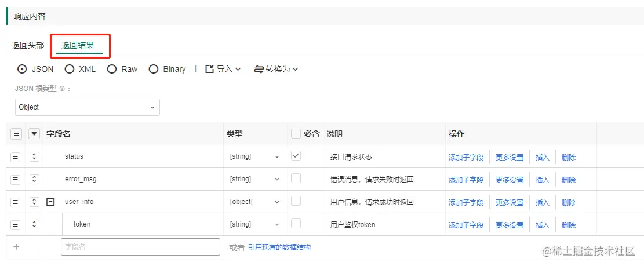
Task: Open the JSON root type Object dropdown
Action: (88, 107)
